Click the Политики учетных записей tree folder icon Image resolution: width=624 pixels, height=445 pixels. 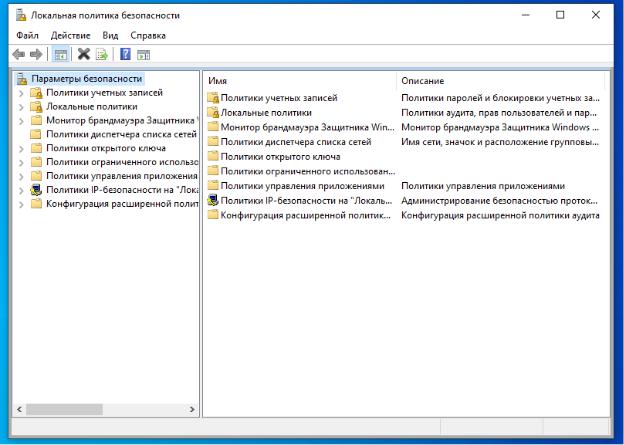pyautogui.click(x=36, y=93)
